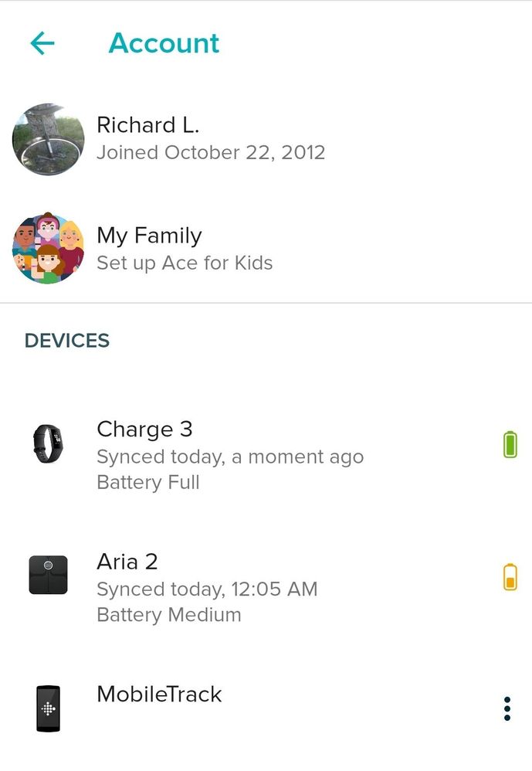
Task: Open Charge 3 device settings
Action: point(144,430)
